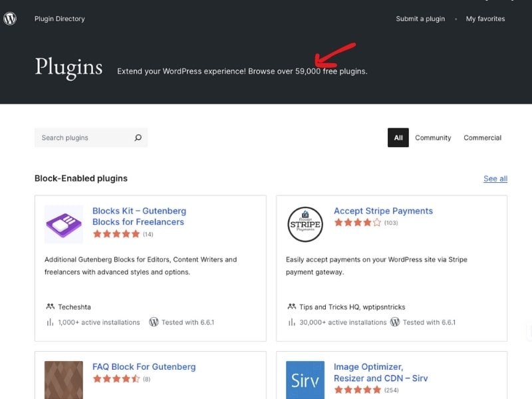Click the Techeshta author people icon

tap(51, 307)
